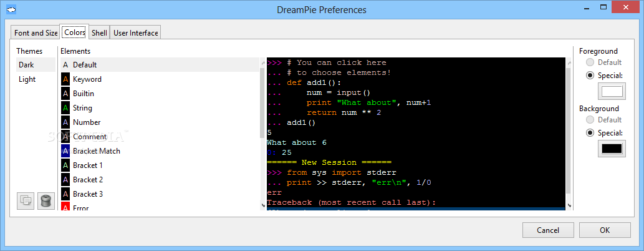
Task: Select Foreground Special radio button
Action: click(590, 76)
